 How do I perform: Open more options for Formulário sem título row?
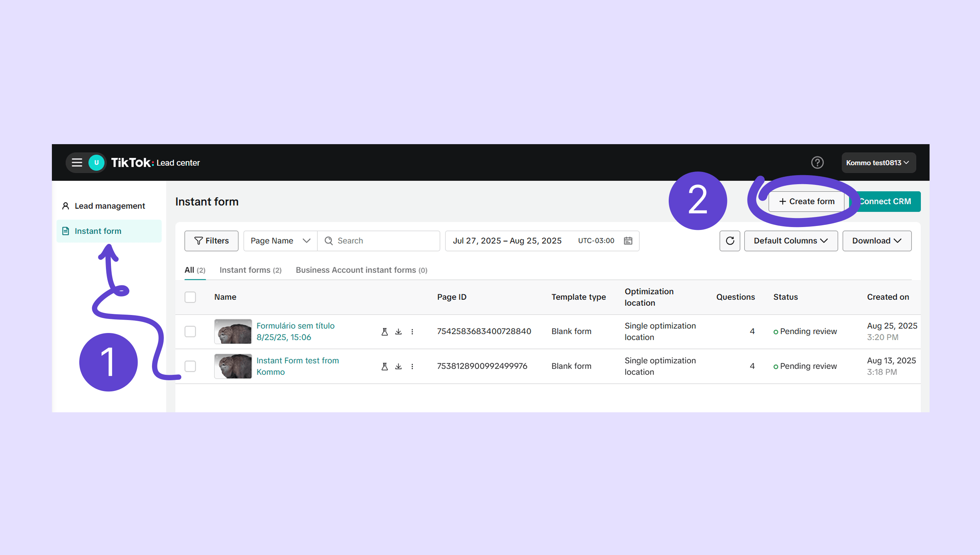412,332
